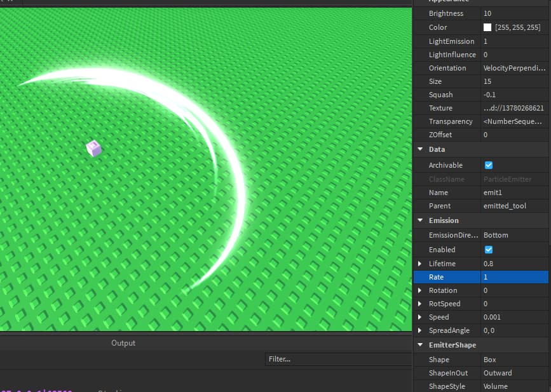
Task: Collapse the EmitterShape section
Action: point(420,345)
